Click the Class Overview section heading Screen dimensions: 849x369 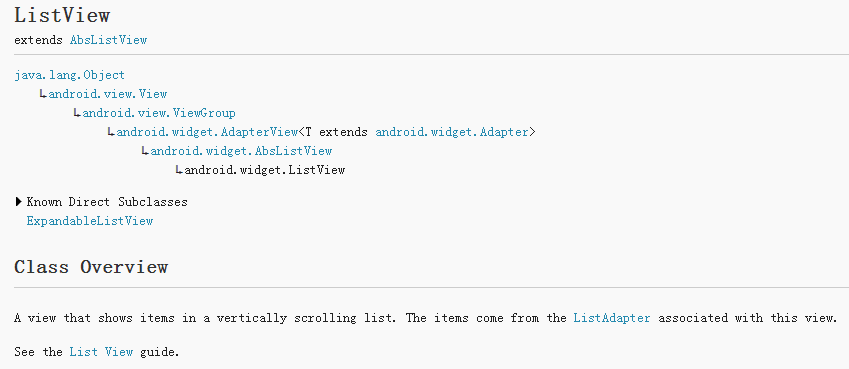(x=91, y=267)
